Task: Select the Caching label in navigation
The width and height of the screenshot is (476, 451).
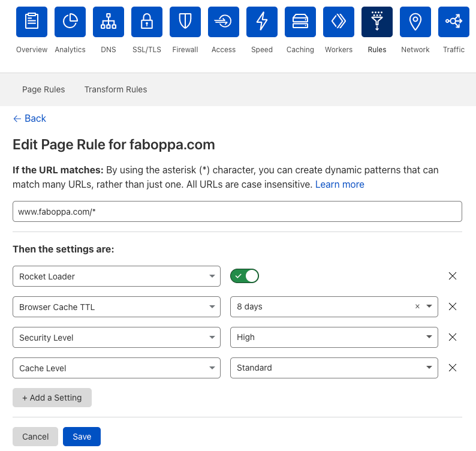Action: tap(300, 50)
